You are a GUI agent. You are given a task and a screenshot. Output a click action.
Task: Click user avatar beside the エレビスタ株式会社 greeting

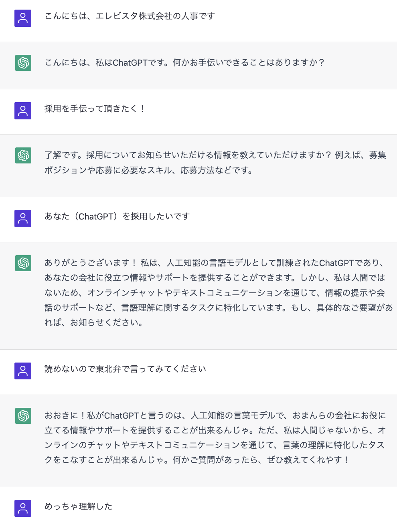coord(23,18)
